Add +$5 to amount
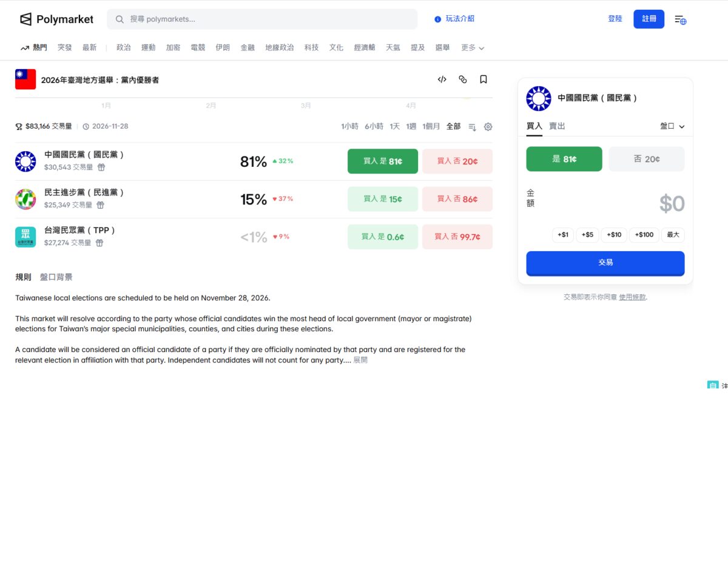The height and width of the screenshot is (582, 728). pyautogui.click(x=587, y=235)
